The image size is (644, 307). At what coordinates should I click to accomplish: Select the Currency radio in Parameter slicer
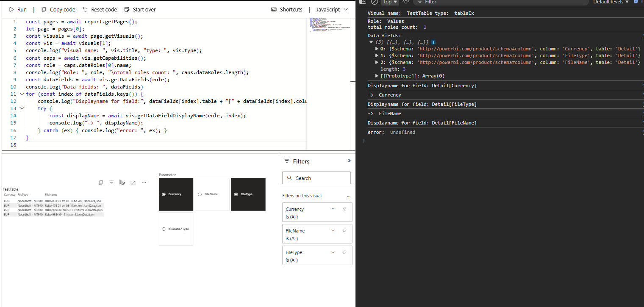(164, 194)
